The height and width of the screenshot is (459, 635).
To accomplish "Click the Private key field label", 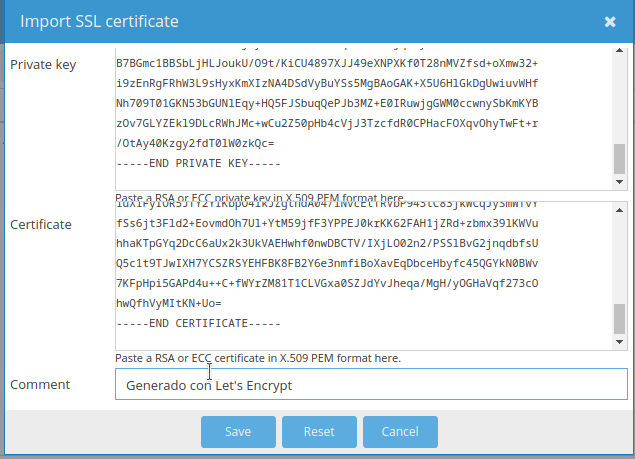I will tap(43, 65).
